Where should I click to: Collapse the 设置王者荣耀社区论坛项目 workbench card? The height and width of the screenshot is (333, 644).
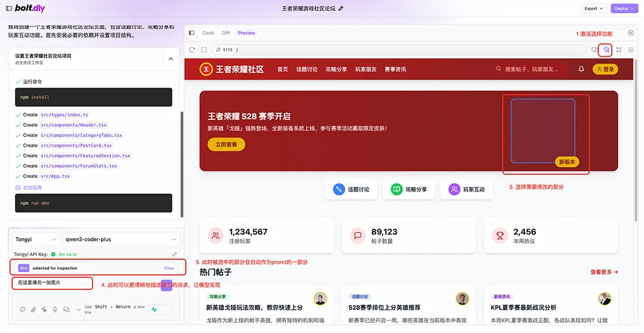pos(171,59)
